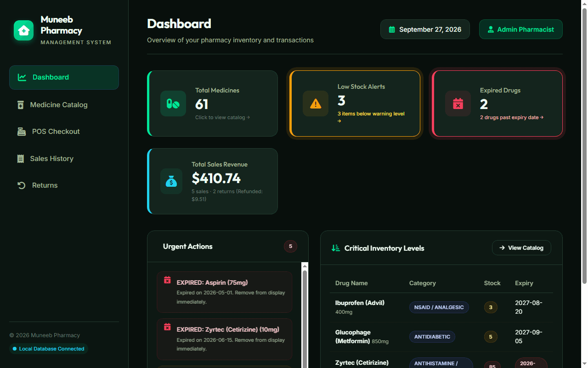This screenshot has width=588, height=368.
Task: Click the Admin Pharmacist button
Action: point(521,29)
